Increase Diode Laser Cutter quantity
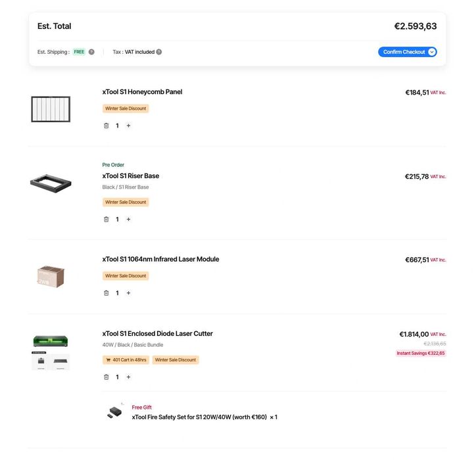 coord(128,377)
